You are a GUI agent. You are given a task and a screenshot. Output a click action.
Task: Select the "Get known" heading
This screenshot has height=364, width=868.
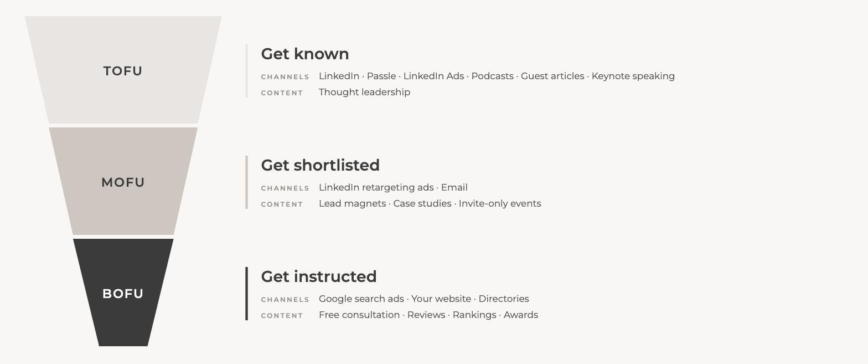[305, 54]
